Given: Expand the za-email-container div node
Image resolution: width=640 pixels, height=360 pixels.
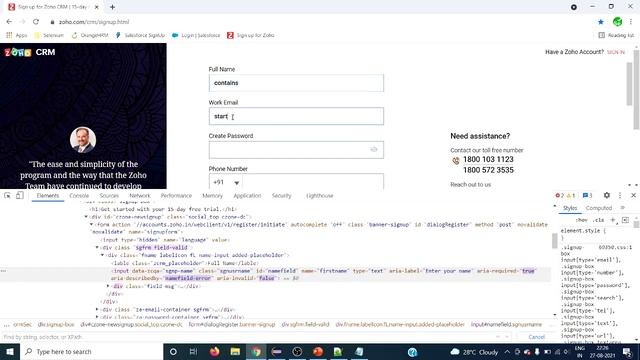Looking at the screenshot, I should 97,309.
